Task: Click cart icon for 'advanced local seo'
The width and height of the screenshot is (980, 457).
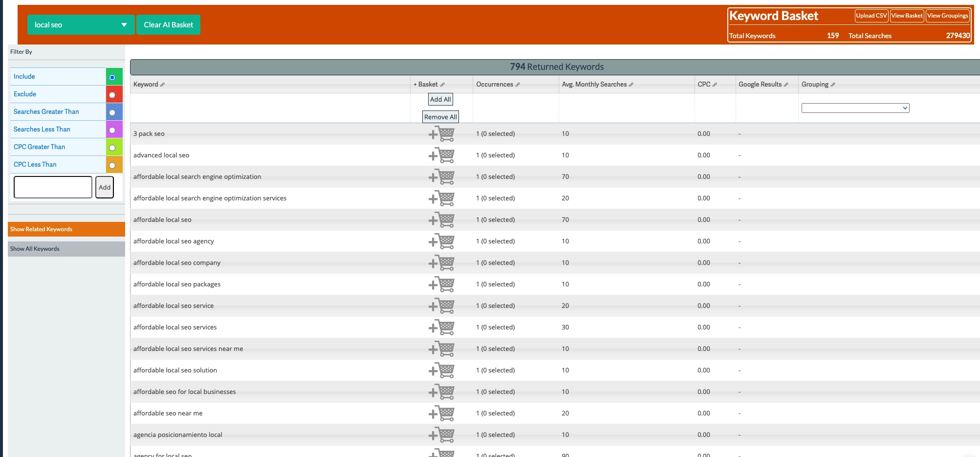Action: click(x=441, y=155)
